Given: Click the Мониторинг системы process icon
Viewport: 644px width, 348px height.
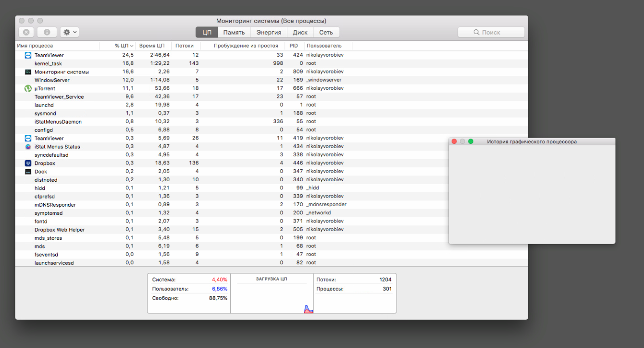Looking at the screenshot, I should click(x=27, y=71).
